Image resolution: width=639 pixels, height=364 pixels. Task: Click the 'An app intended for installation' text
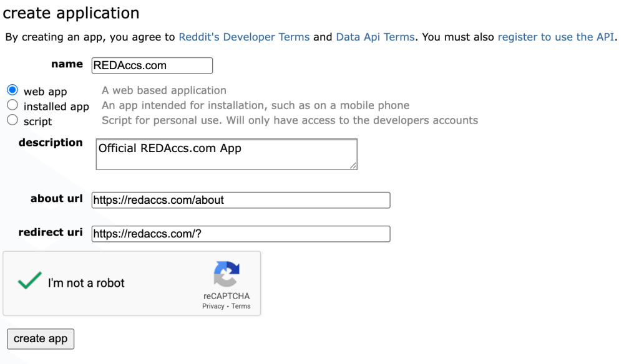(255, 105)
